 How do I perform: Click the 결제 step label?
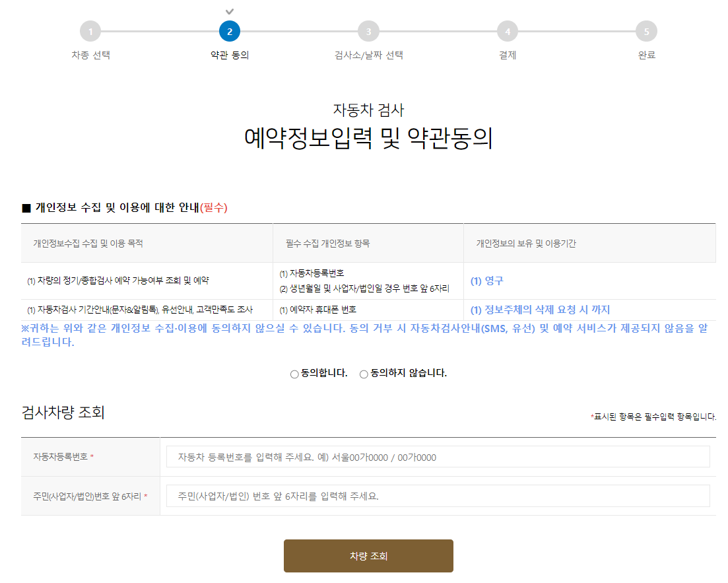pos(508,55)
